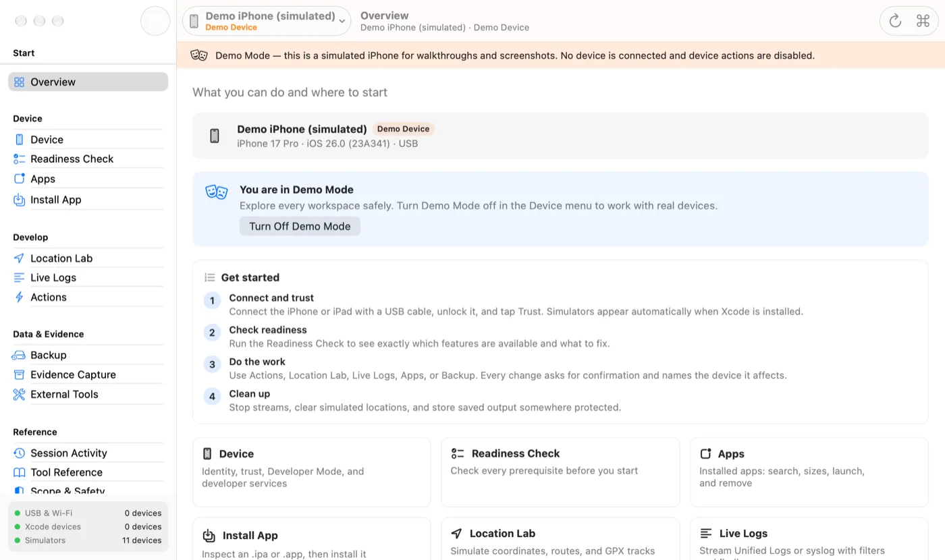Click the Location Lab card

tap(560, 538)
